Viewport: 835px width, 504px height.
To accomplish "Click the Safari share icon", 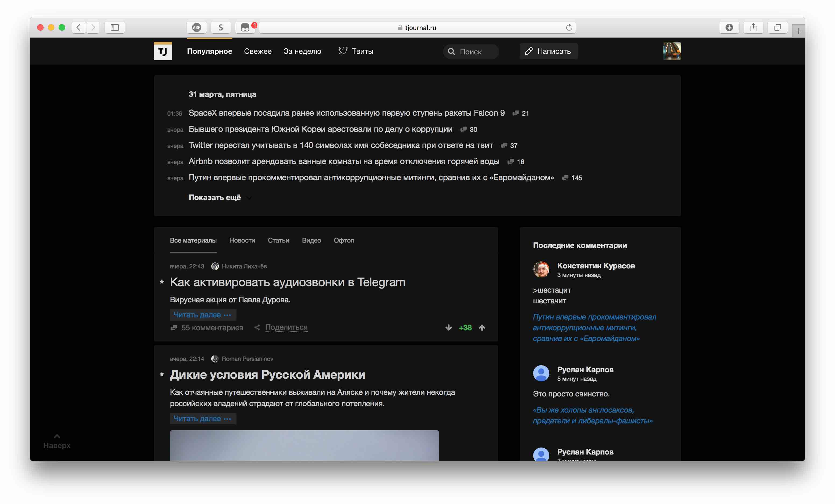I will click(x=753, y=27).
